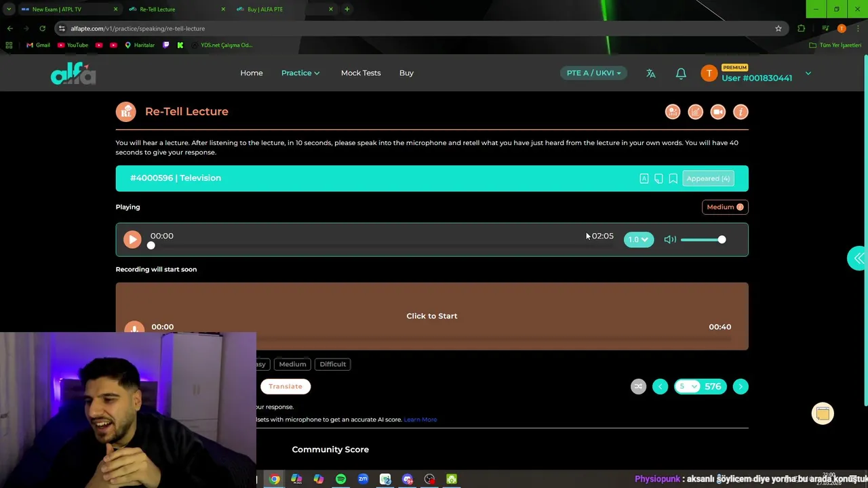Select the Difficult filter tag

[333, 364]
